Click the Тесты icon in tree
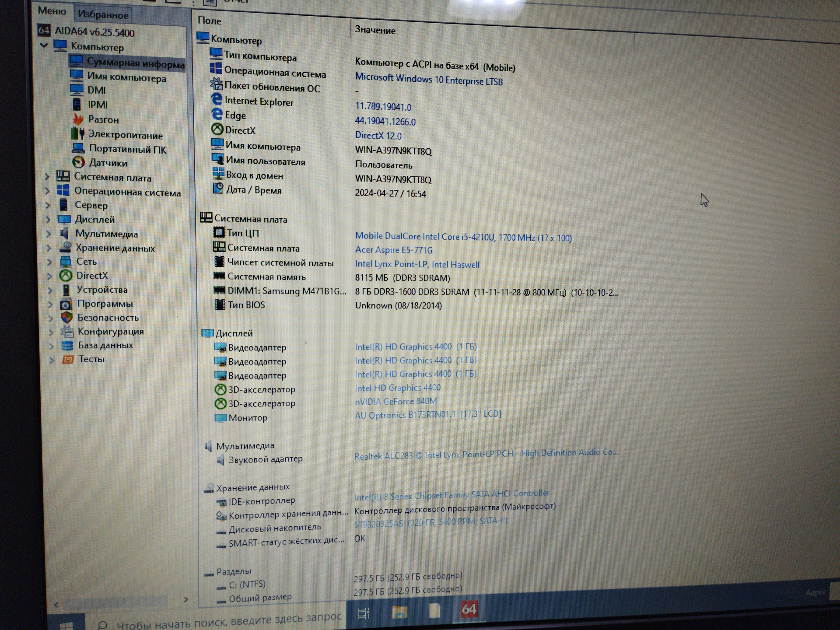This screenshot has width=840, height=630. (x=68, y=359)
